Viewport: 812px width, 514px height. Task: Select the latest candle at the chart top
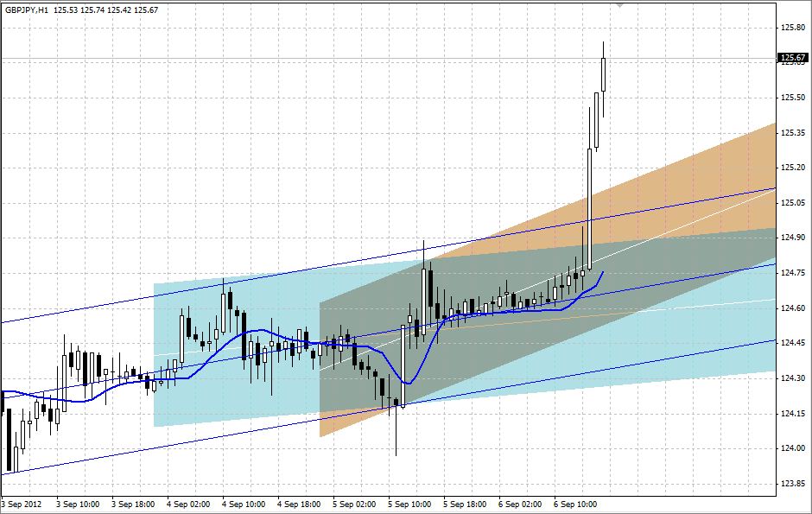coord(603,75)
